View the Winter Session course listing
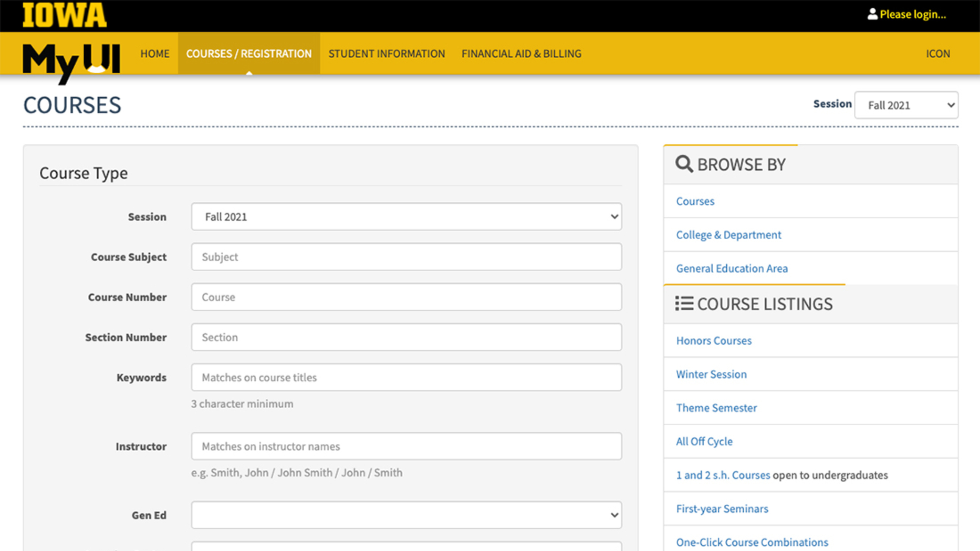Viewport: 980px width, 551px height. point(712,374)
